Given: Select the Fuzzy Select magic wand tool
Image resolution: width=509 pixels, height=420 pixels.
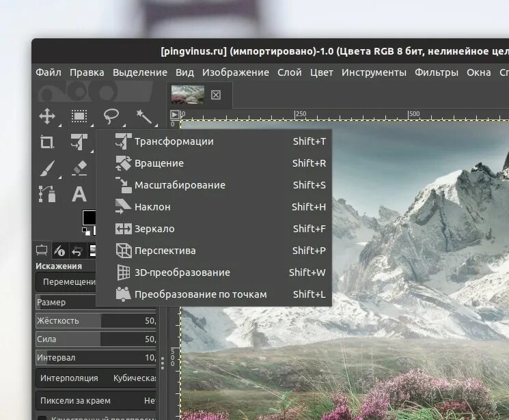Looking at the screenshot, I should click(143, 117).
